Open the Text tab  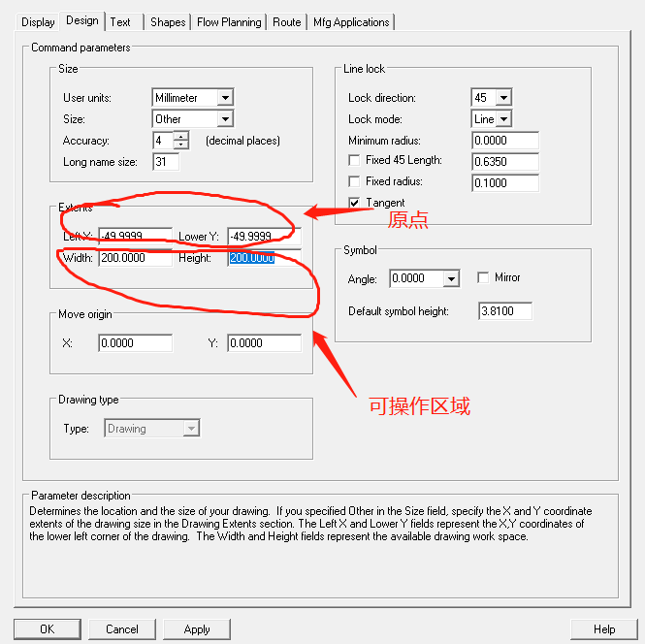[120, 21]
